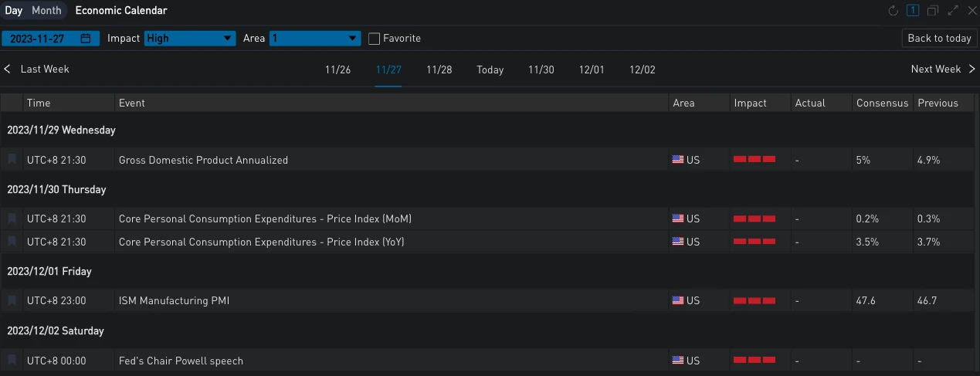Bookmark the Fed's Chair Powell speech event

12,361
